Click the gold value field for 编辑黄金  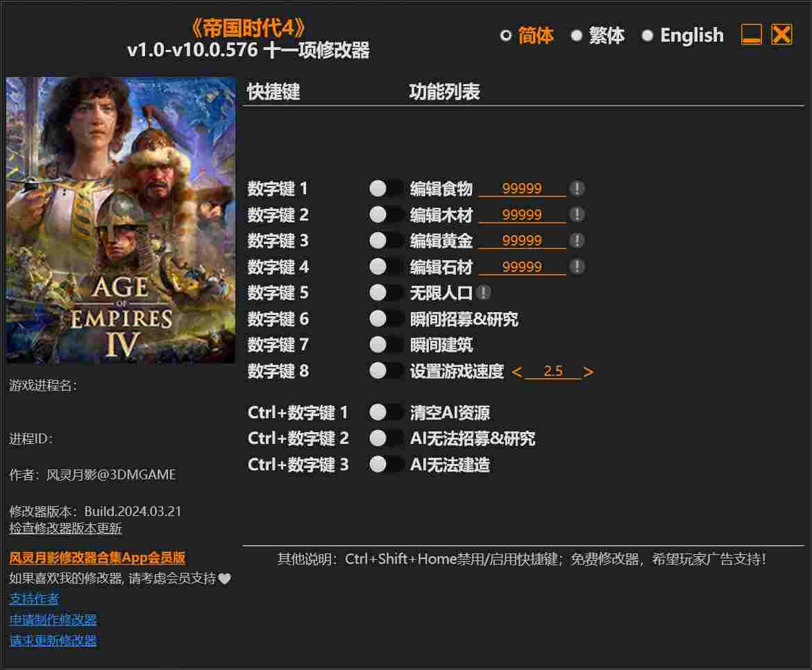click(x=522, y=241)
